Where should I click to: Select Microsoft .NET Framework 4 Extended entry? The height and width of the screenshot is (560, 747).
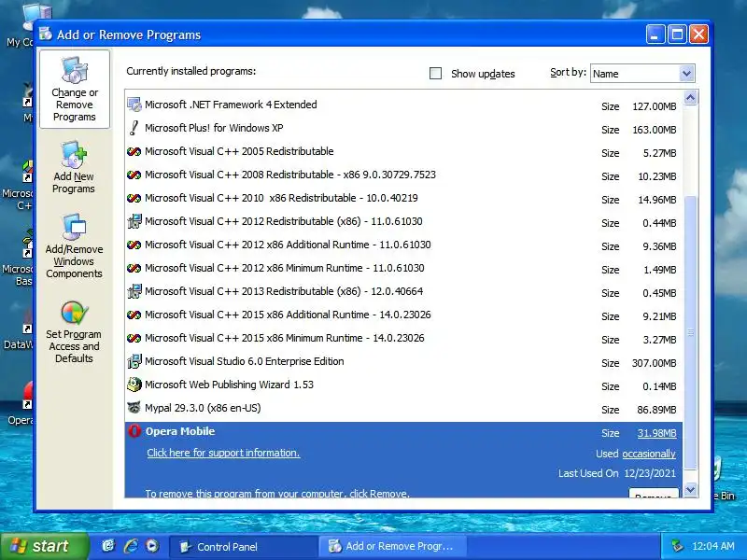pos(403,105)
